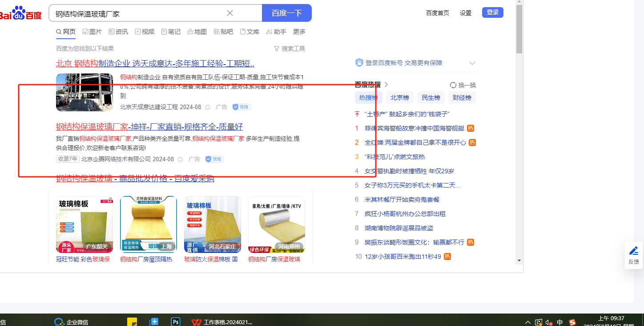This screenshot has height=326, width=644.
Task: Click the Baidu logo
Action: [20, 13]
